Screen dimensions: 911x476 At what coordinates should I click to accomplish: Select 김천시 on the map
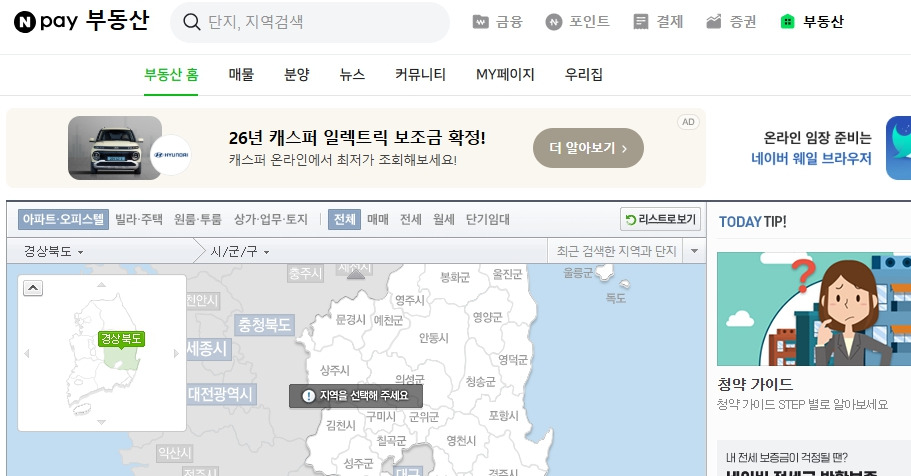tap(340, 425)
